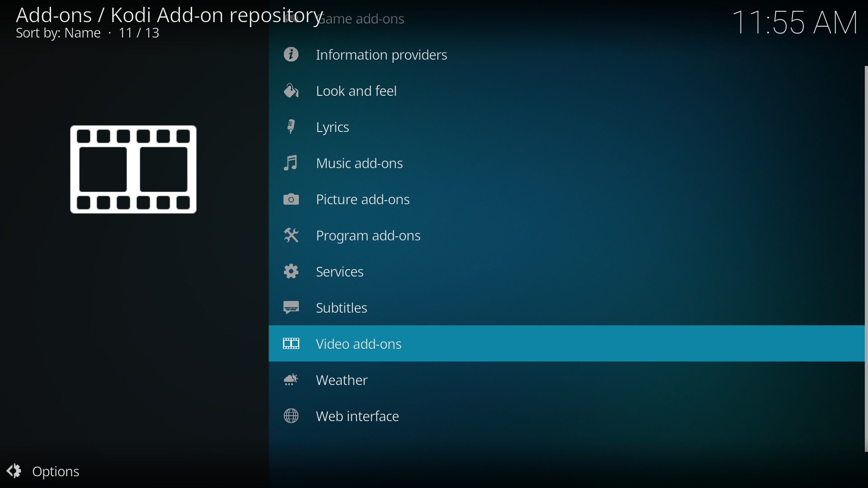
Task: Select partially hidden Game add-ons entry
Action: 365,19
